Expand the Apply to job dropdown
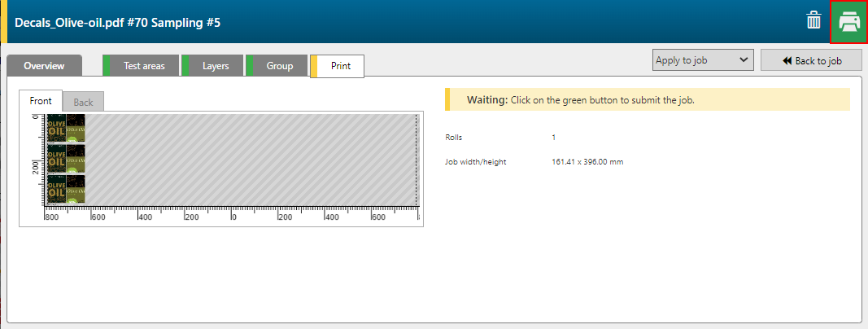The width and height of the screenshot is (868, 329). click(703, 60)
